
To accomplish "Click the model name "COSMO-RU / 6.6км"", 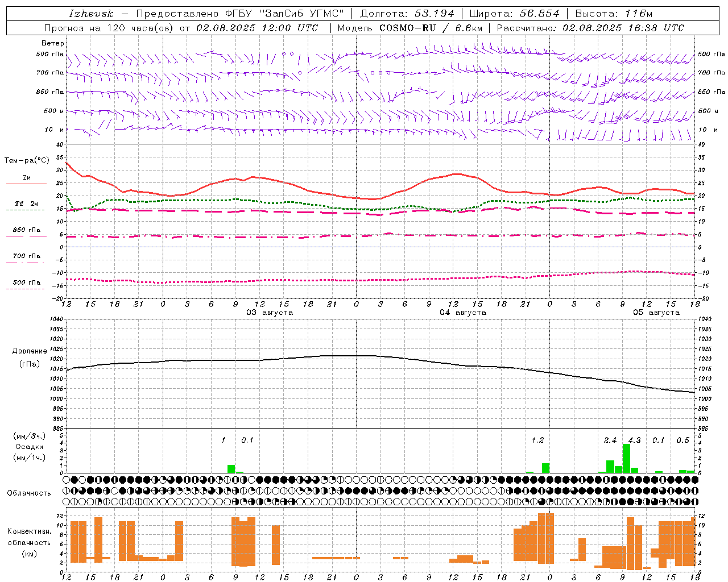I will [x=431, y=28].
